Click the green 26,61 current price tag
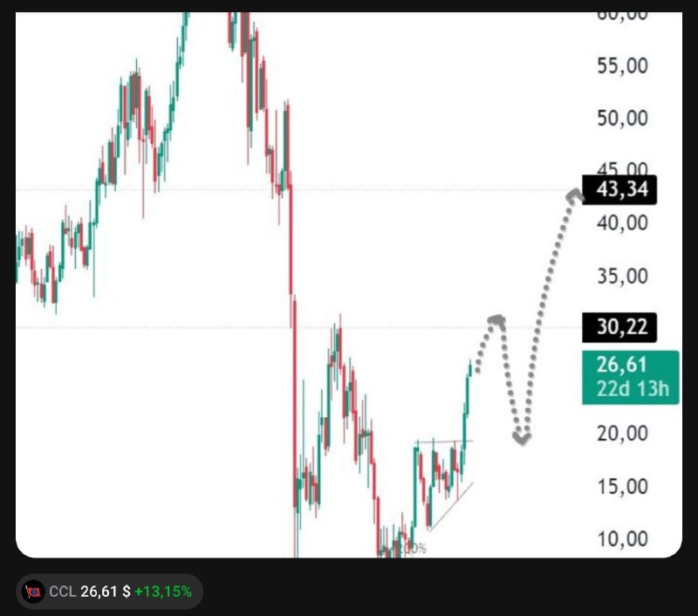 (621, 365)
